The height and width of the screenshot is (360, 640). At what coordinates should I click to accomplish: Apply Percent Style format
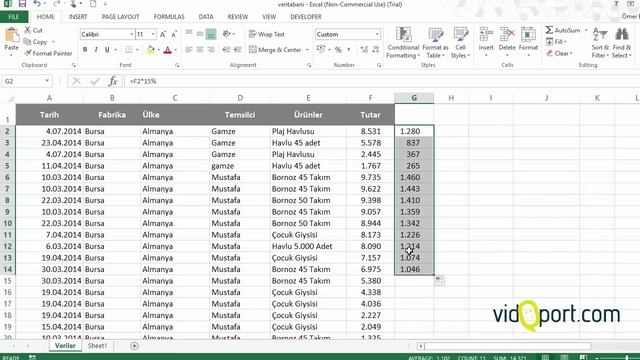338,50
